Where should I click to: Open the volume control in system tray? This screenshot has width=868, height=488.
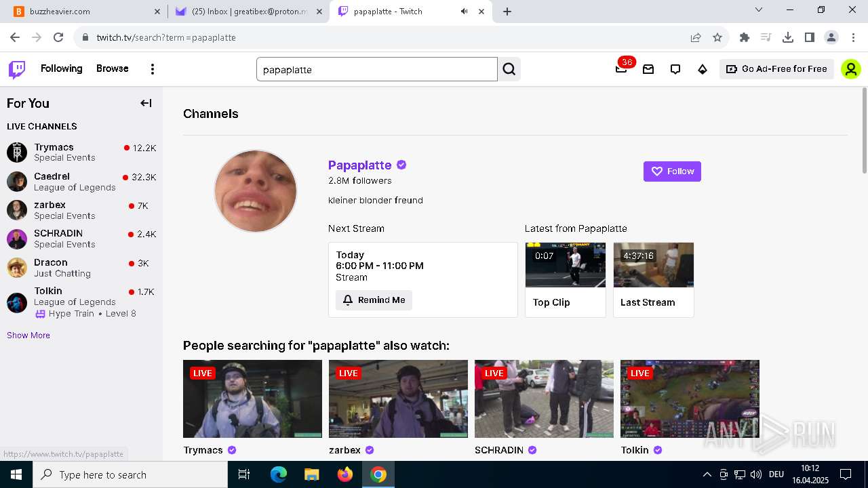[x=756, y=474]
